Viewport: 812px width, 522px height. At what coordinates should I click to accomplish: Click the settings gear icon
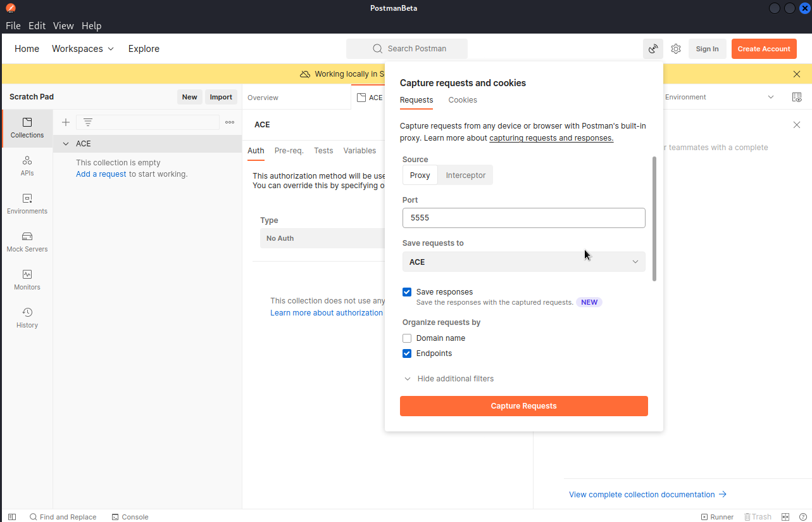[x=676, y=49]
